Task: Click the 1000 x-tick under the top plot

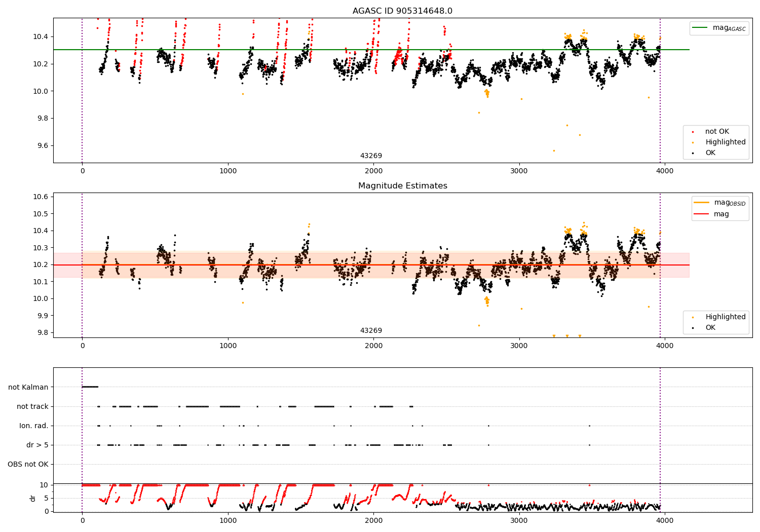Action: click(228, 171)
